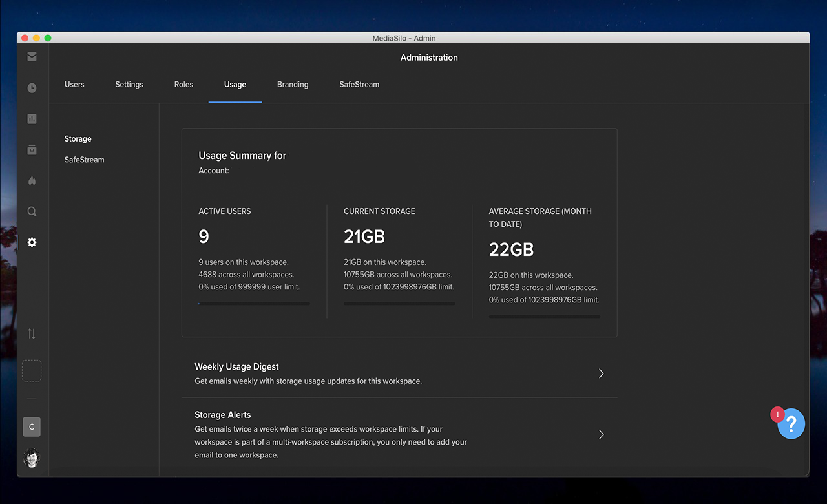Open the bar chart analytics icon
This screenshot has height=504, width=827.
(32, 119)
